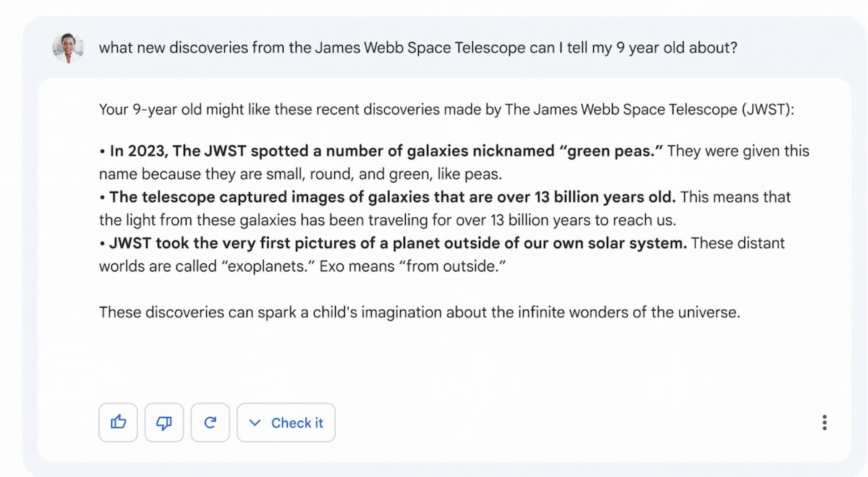
Task: Toggle the thumbs down rating off
Action: click(164, 422)
